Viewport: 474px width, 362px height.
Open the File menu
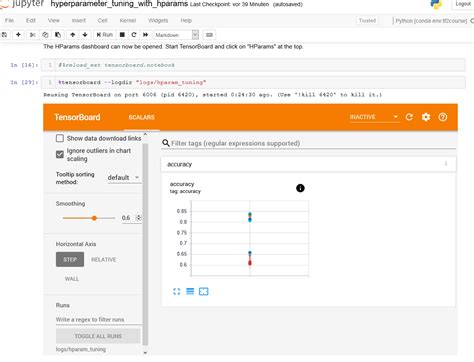(x=9, y=20)
